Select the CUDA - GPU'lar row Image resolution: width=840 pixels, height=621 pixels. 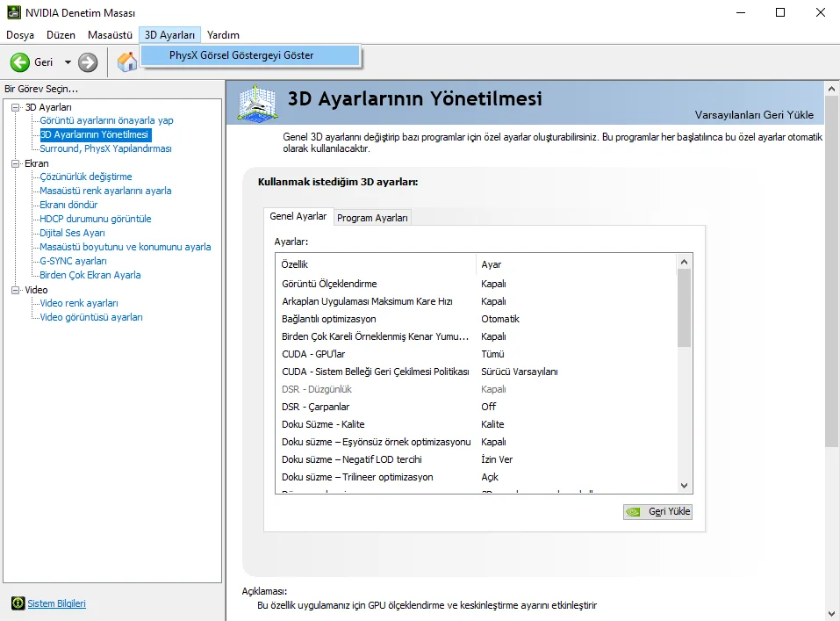point(477,354)
